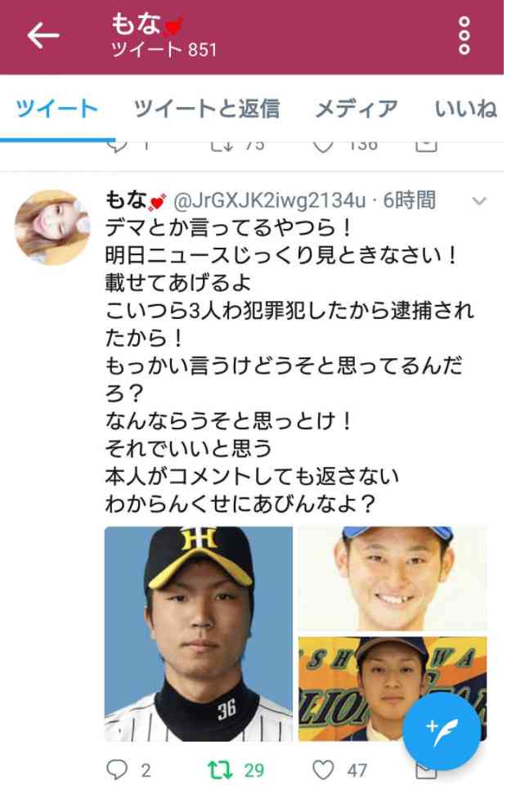The width and height of the screenshot is (516, 812).
Task: Tap the partially visible heart icon above
Action: pyautogui.click(x=323, y=146)
